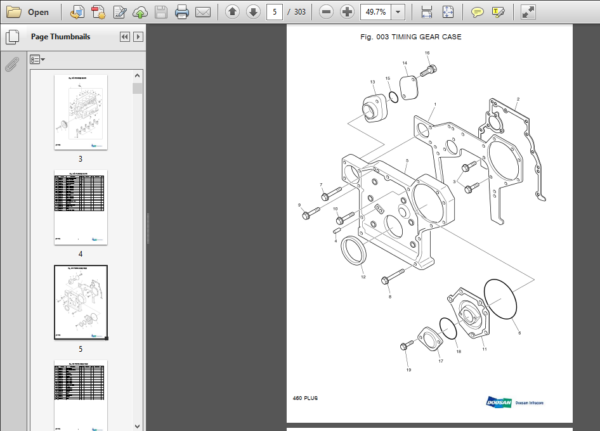
Task: Click the Page Thumbnails heading
Action: (60, 37)
